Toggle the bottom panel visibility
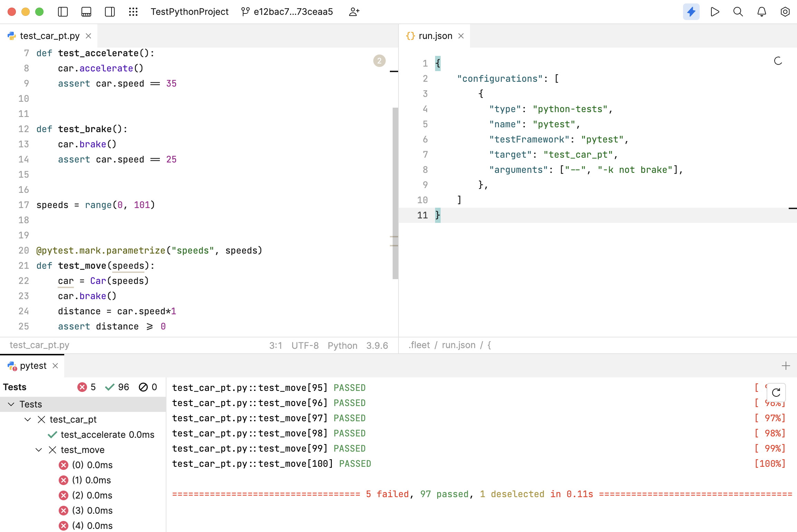Screen dimensions: 797x532 86,12
